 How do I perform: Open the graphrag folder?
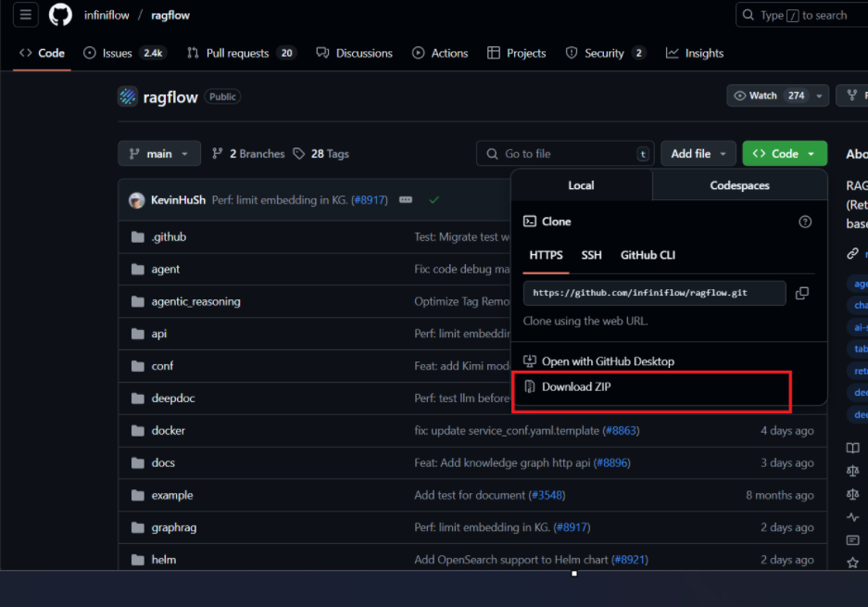point(174,527)
